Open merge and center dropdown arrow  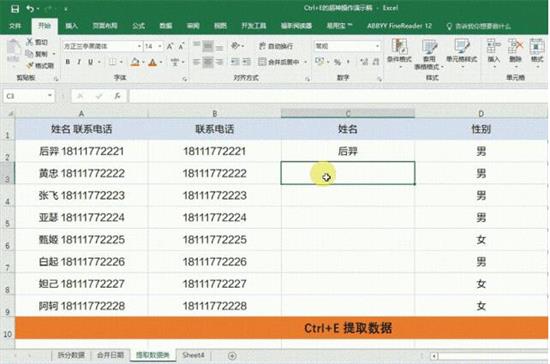305,62
